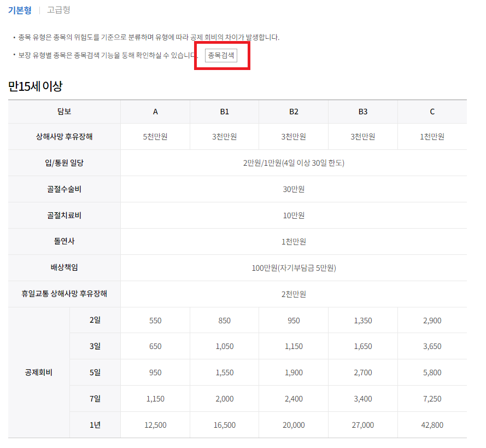Click the 850 fee cell

(224, 320)
